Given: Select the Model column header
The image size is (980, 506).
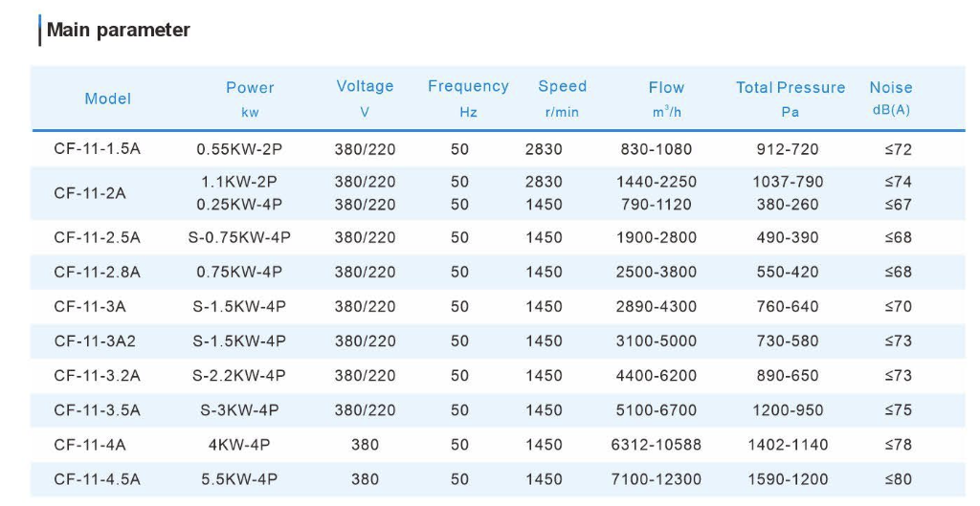Looking at the screenshot, I should (x=107, y=99).
